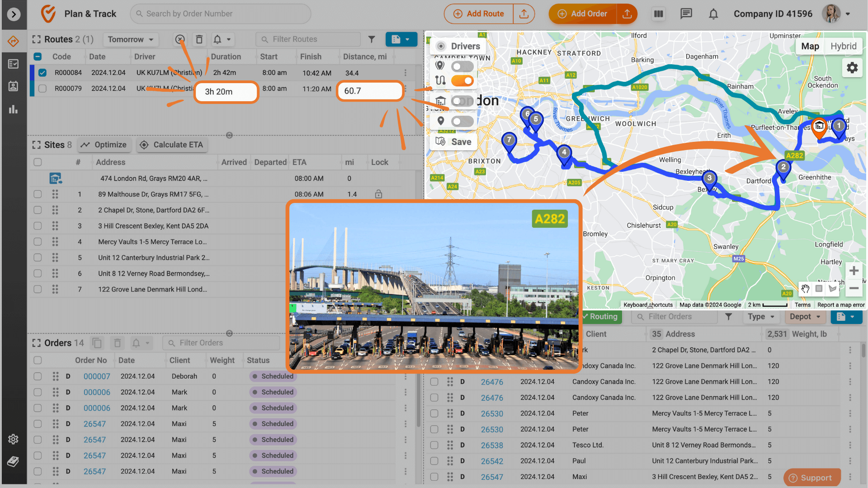Open the Type dropdown
Screen dimensions: 868x488
pyautogui.click(x=761, y=317)
